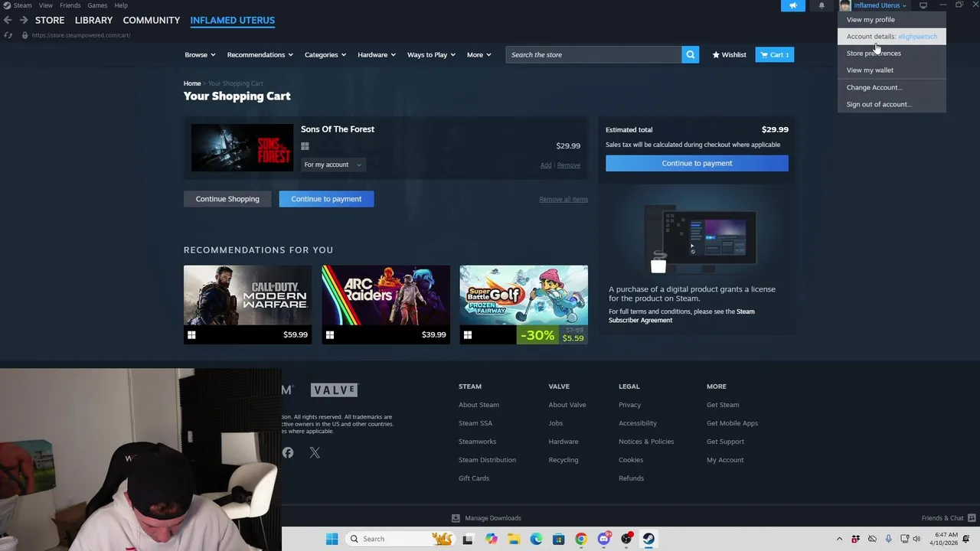Open the Games menu
980x551 pixels.
point(97,5)
